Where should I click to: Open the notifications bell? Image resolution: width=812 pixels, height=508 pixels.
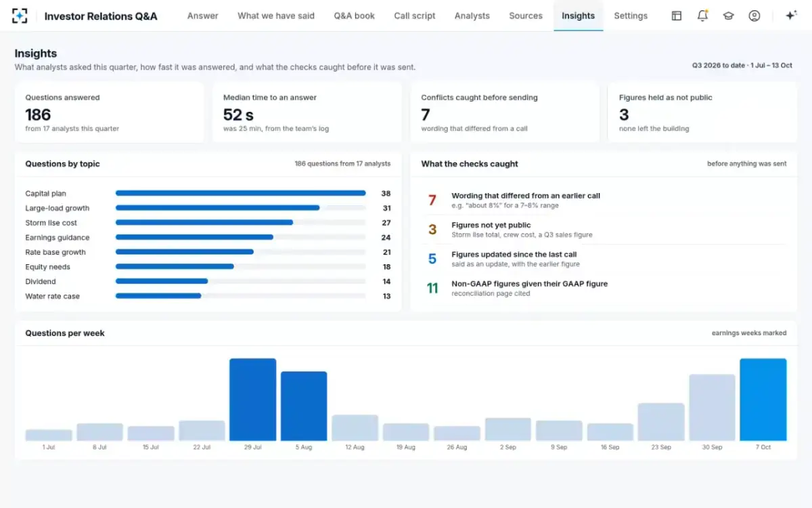coord(702,16)
